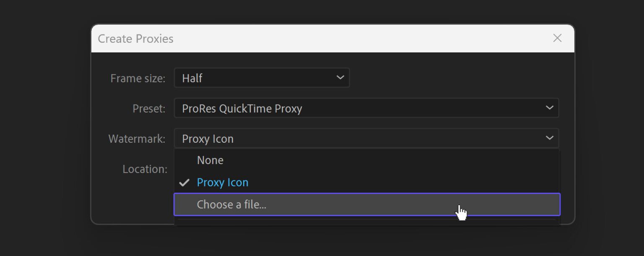Click the Choose a file row border
644x256 pixels.
coord(366,194)
